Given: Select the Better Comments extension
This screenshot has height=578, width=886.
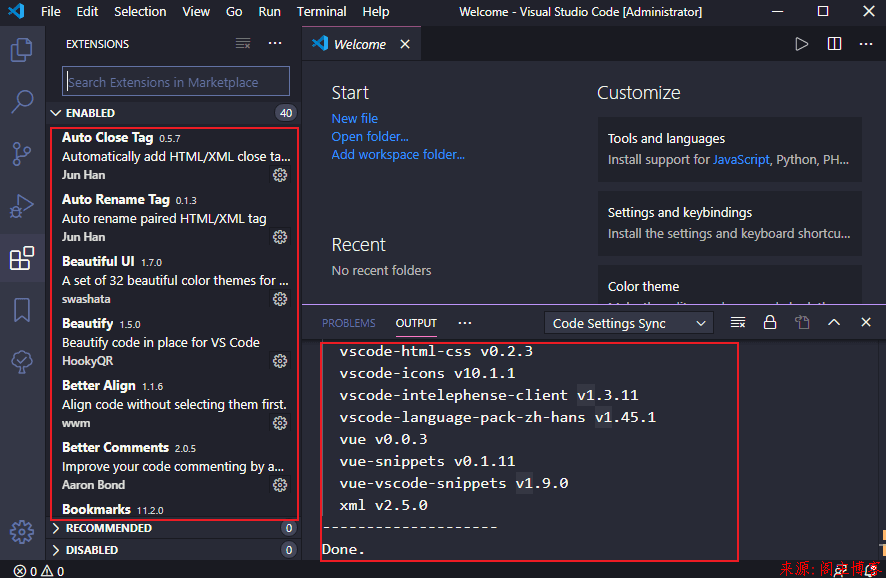Looking at the screenshot, I should pos(175,466).
